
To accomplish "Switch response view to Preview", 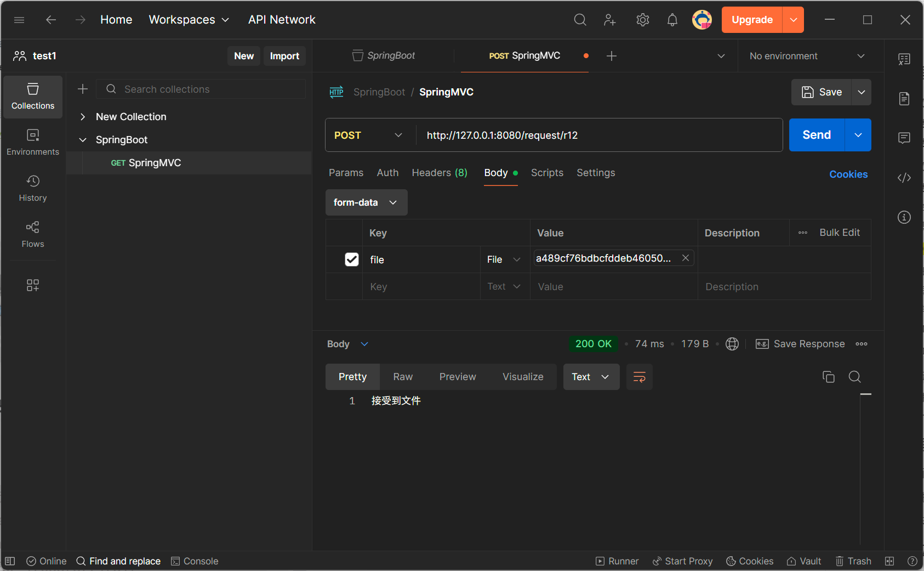I will point(458,377).
